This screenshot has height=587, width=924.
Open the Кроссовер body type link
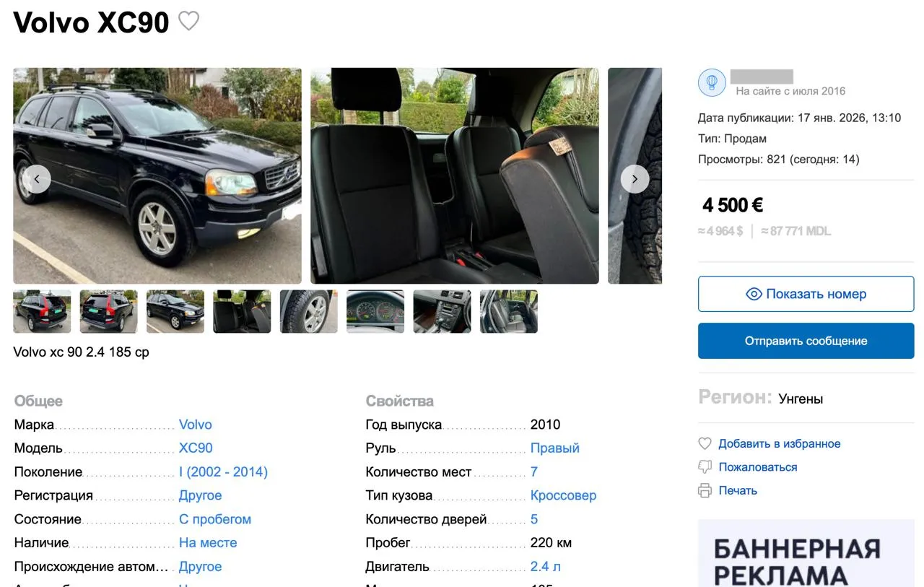point(564,496)
